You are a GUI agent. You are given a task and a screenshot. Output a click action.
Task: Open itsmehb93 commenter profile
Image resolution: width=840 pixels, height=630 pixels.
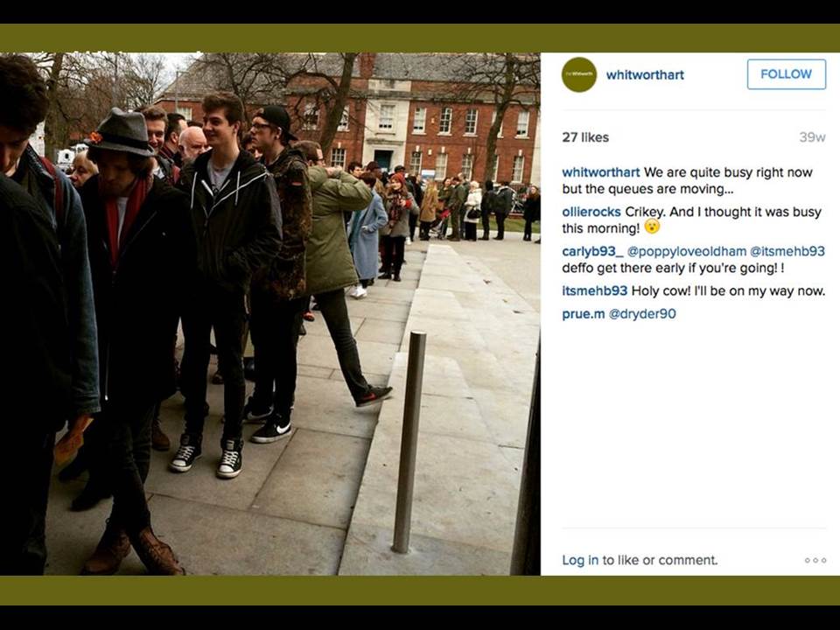[595, 290]
